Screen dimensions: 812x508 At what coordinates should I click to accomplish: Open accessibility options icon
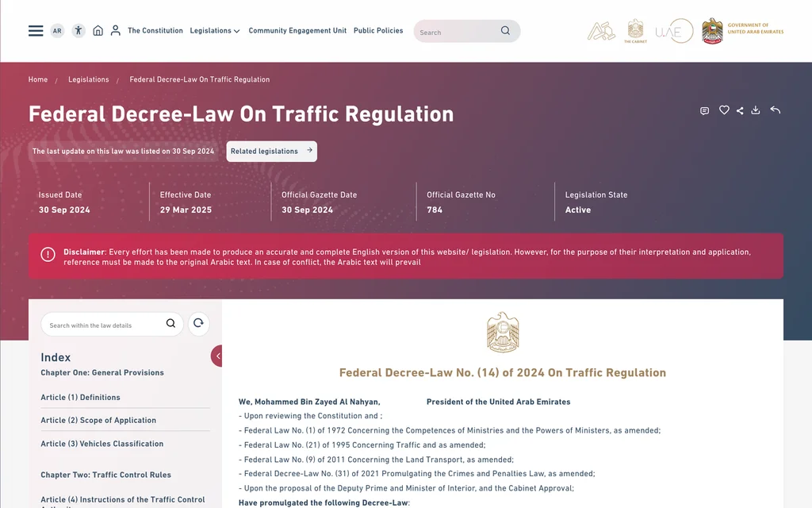click(x=79, y=31)
